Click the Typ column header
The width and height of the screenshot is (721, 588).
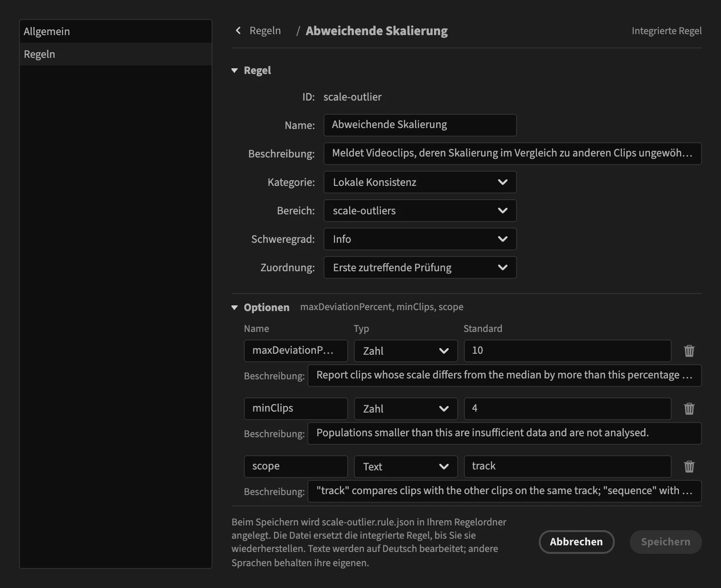361,329
